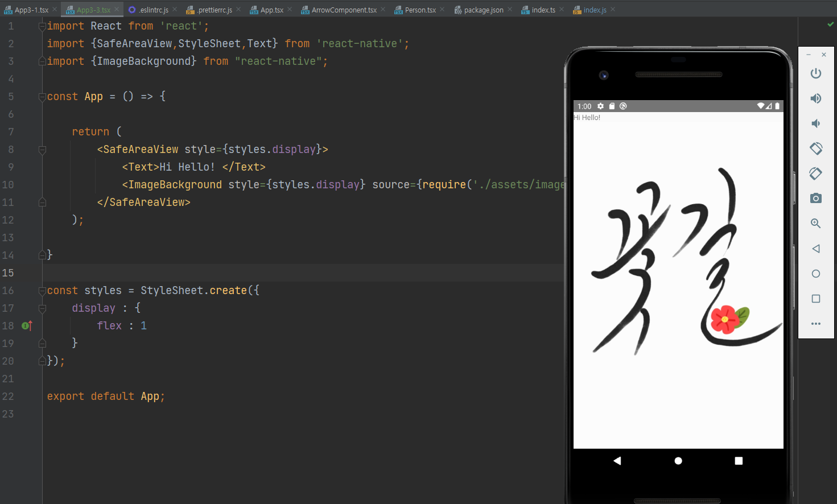Click fold end marker at line 20
The width and height of the screenshot is (837, 504).
[x=42, y=361]
